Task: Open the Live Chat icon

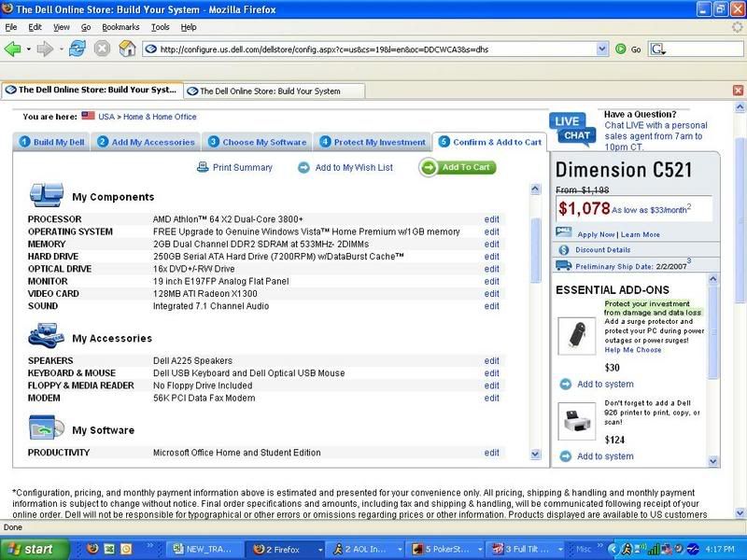Action: tap(571, 129)
